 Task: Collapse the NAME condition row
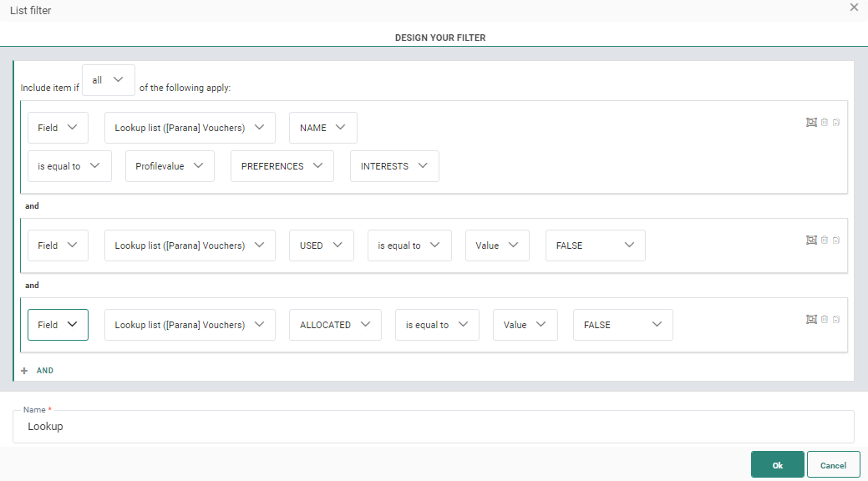[836, 122]
